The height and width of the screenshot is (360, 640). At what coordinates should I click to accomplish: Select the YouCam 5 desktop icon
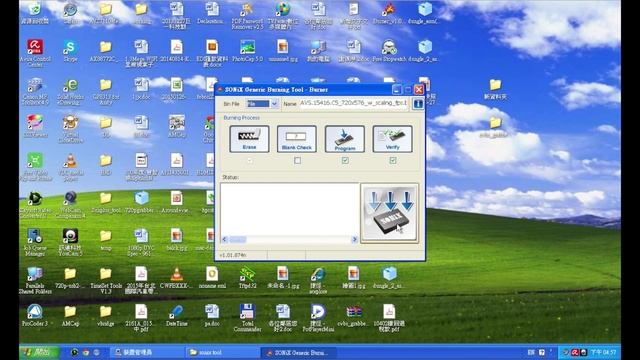(x=70, y=242)
